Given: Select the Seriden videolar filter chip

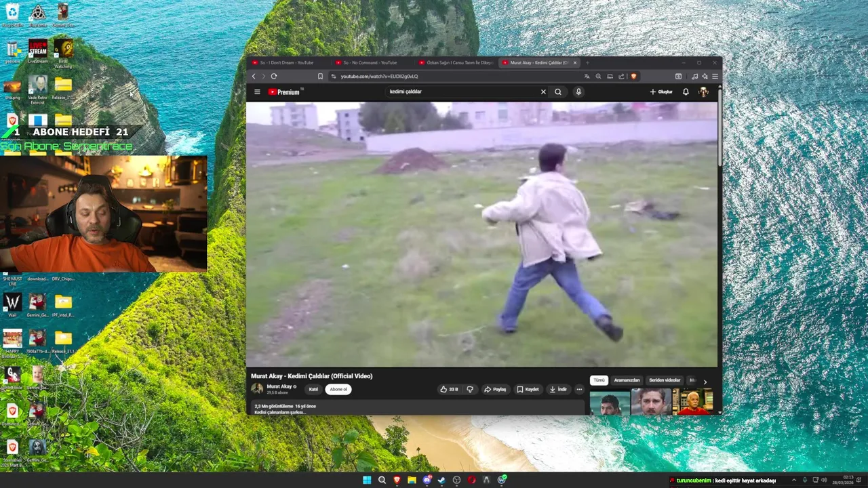Looking at the screenshot, I should (665, 380).
